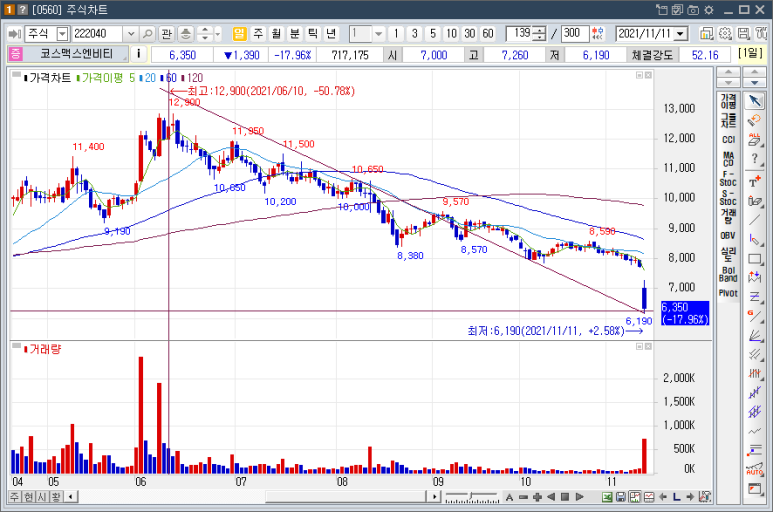Collapse the volume pane minimize box
This screenshot has width=773, height=512.
click(639, 346)
